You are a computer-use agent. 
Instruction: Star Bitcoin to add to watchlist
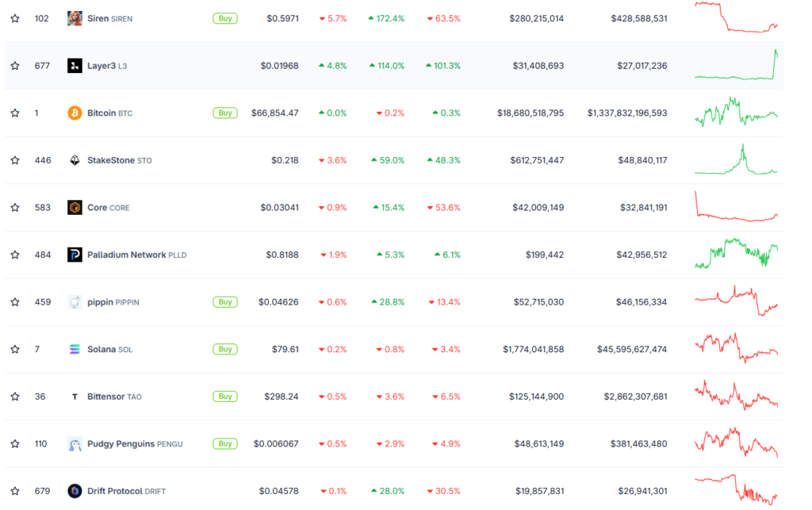pyautogui.click(x=14, y=113)
